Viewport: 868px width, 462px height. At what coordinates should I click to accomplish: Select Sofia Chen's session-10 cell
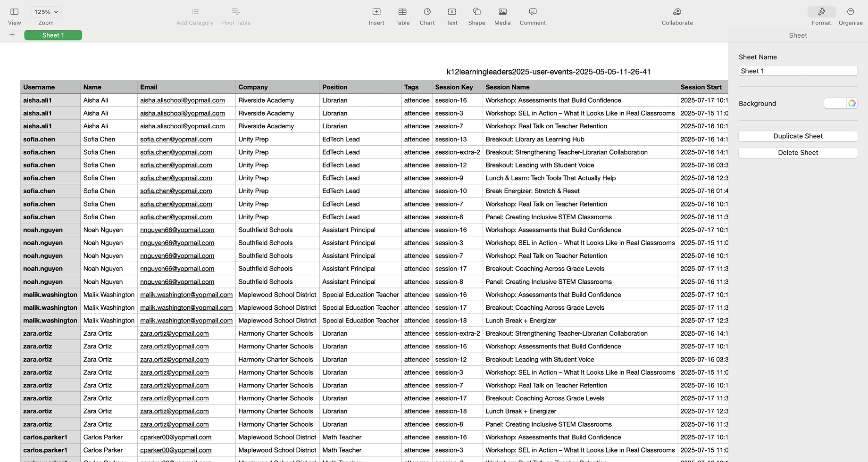(458, 191)
